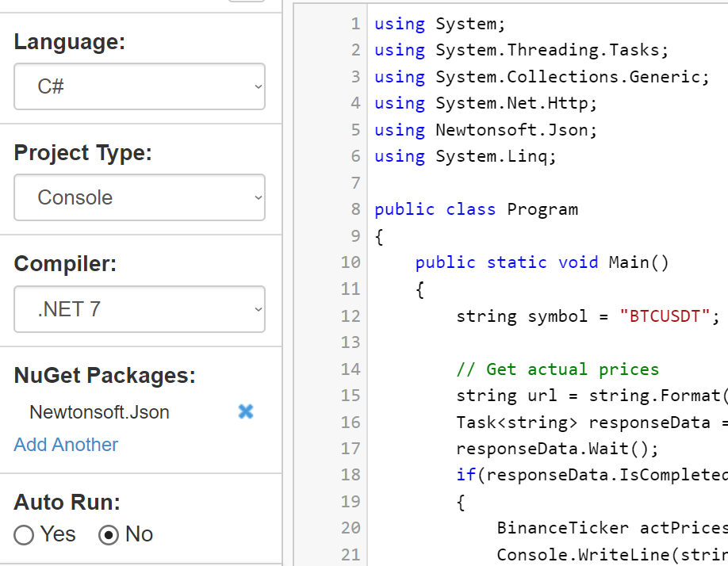Click 'BinanceTicker' on line 20
The width and height of the screenshot is (728, 566).
pos(562,528)
